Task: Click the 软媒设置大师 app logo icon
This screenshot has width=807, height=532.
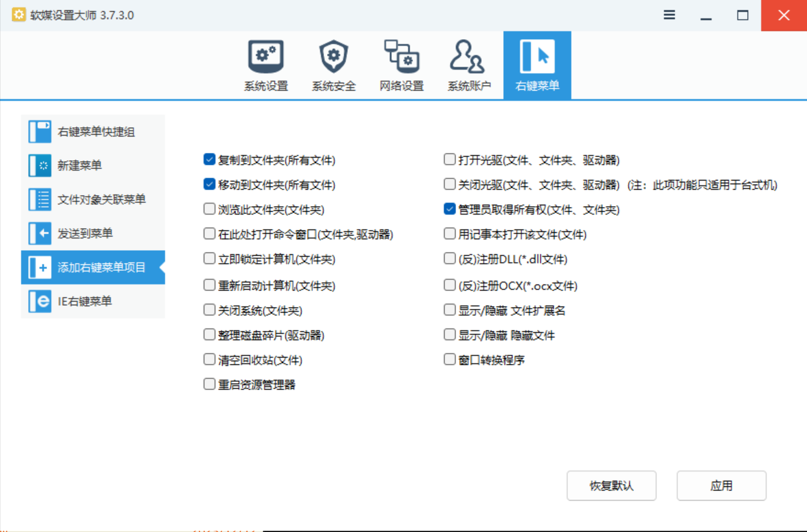Action: click(x=19, y=15)
